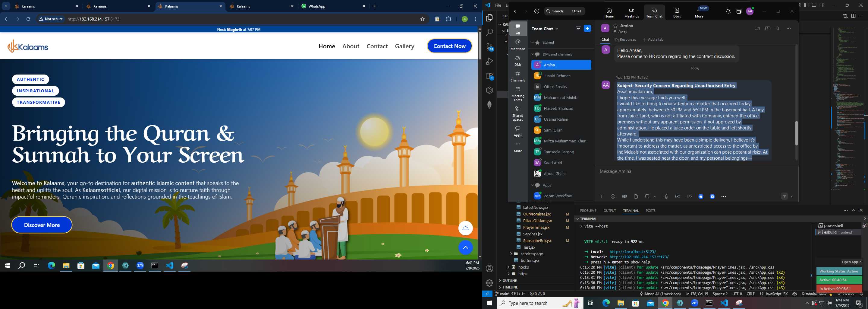Open VS Code Accounts icon
Image resolution: width=868 pixels, height=309 pixels.
coord(489,269)
